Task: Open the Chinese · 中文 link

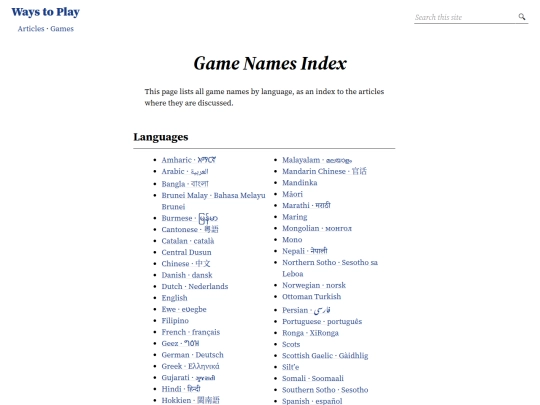Action: [x=186, y=263]
